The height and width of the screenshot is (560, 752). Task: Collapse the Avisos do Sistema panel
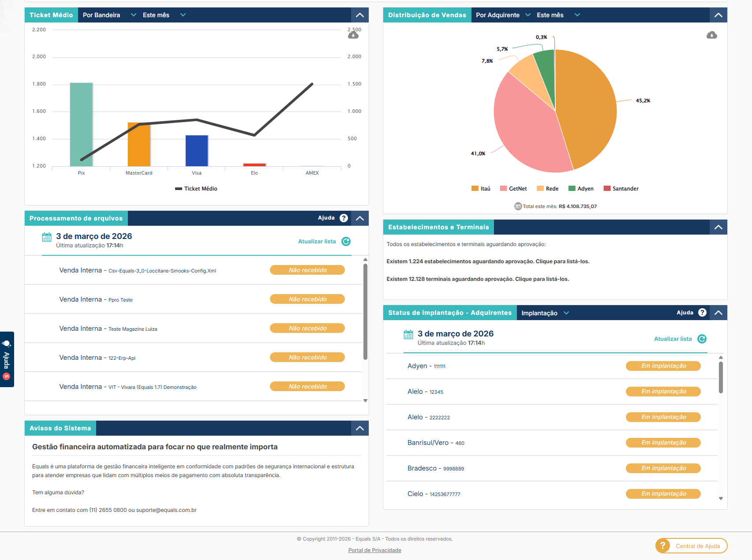tap(360, 428)
